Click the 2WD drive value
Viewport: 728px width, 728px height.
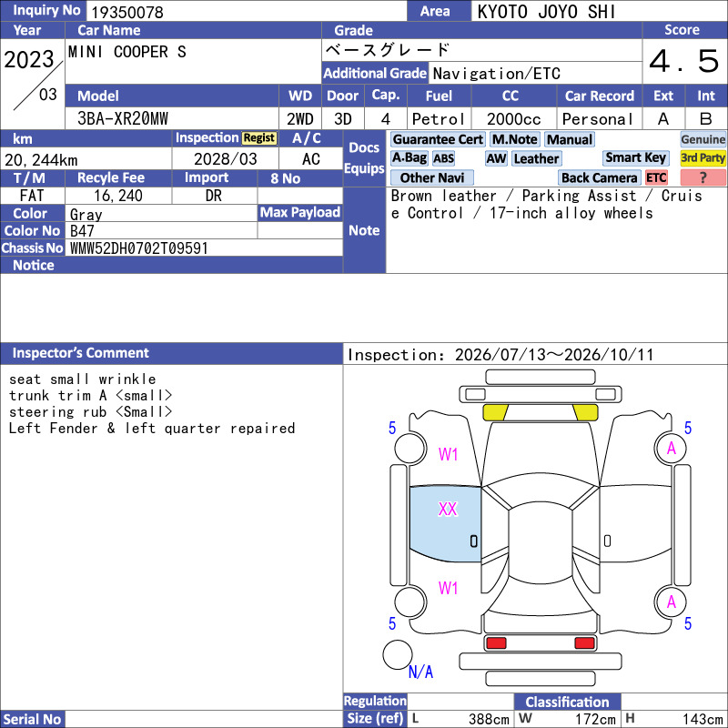pyautogui.click(x=300, y=119)
